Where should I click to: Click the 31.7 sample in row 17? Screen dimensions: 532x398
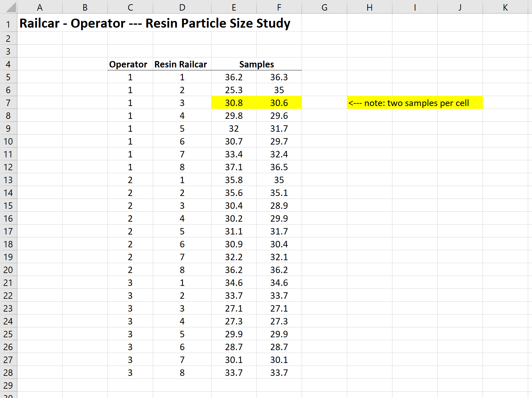point(279,231)
